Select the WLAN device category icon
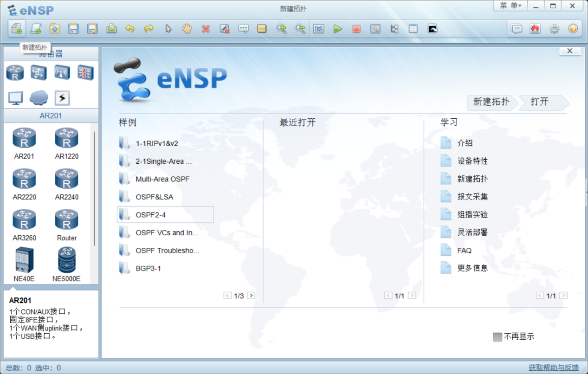Screen dimensions: 588x374 coord(62,73)
